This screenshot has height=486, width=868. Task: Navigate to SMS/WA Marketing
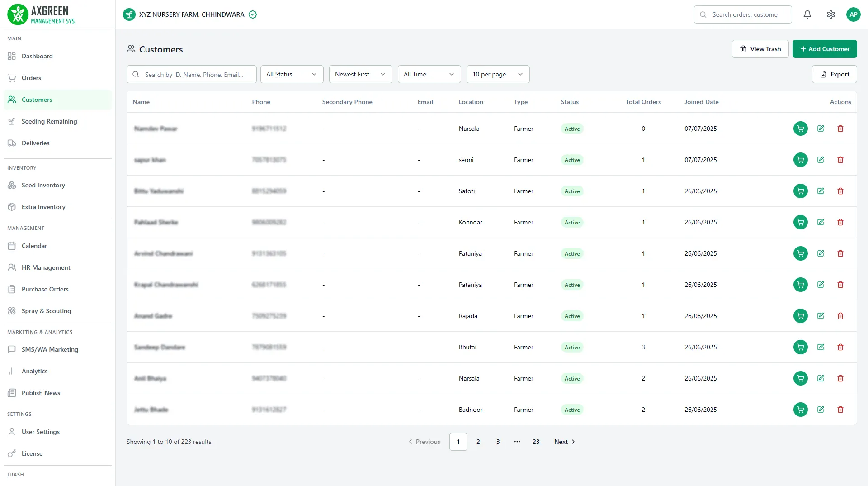tap(50, 349)
